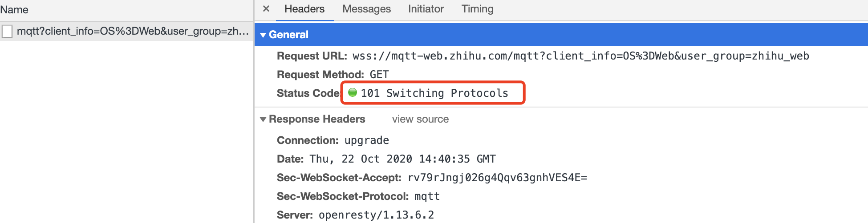Collapse the Response Headers section triangle
Screen dimensions: 868x223
263,119
